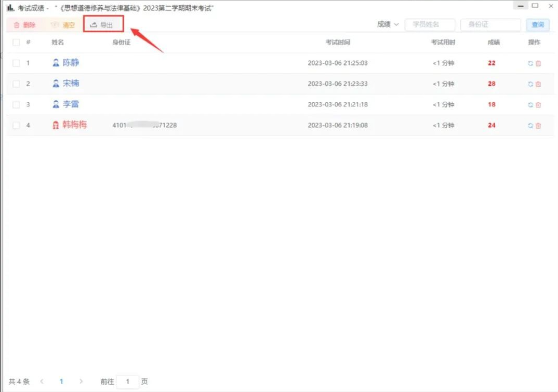Minimize the exam results window
The image size is (558, 392).
click(x=520, y=6)
